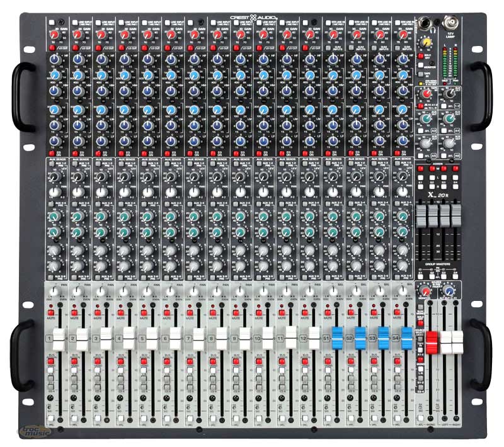Click the first grey group master fader
This screenshot has height=447, width=504.
[x=421, y=215]
